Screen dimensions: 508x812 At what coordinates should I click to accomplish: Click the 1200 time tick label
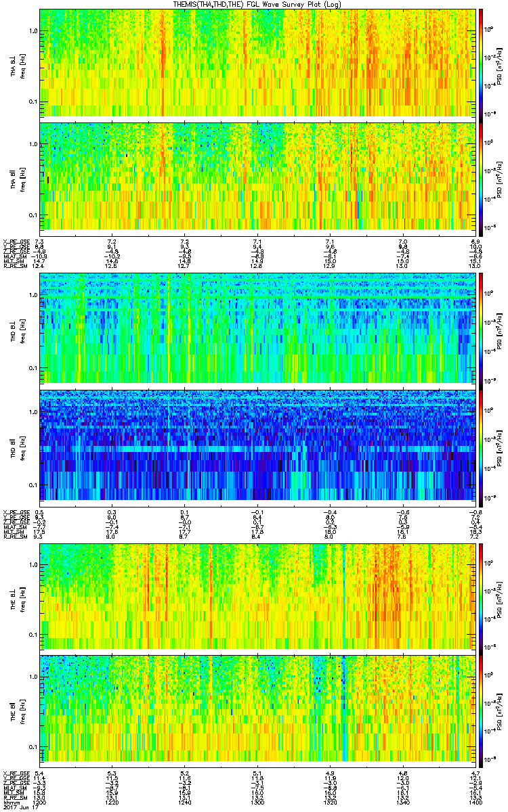click(40, 803)
